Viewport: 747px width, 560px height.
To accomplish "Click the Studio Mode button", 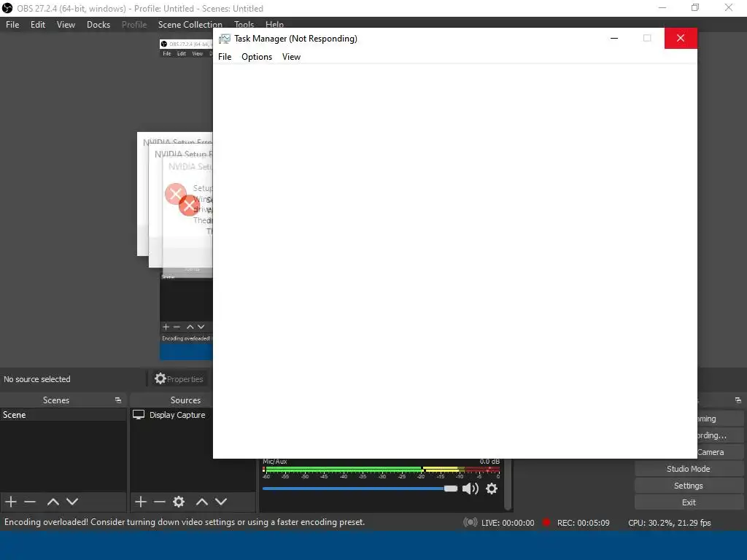I will (x=689, y=469).
